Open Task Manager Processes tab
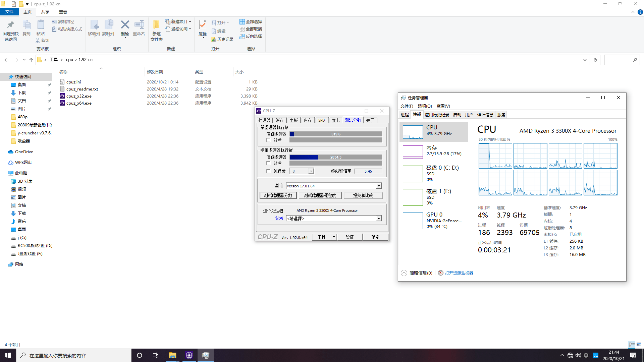 (405, 115)
